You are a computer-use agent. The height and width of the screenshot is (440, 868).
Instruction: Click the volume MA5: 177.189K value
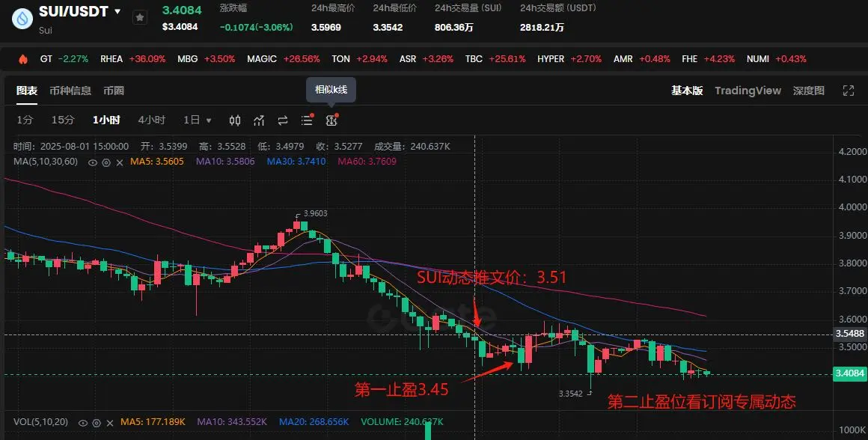153,422
